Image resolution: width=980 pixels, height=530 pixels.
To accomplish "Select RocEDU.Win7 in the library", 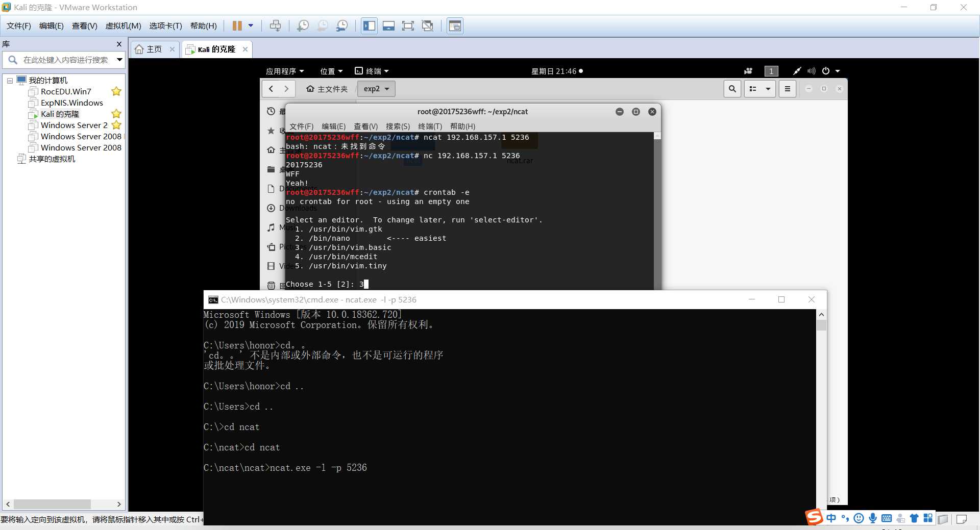I will pyautogui.click(x=66, y=91).
